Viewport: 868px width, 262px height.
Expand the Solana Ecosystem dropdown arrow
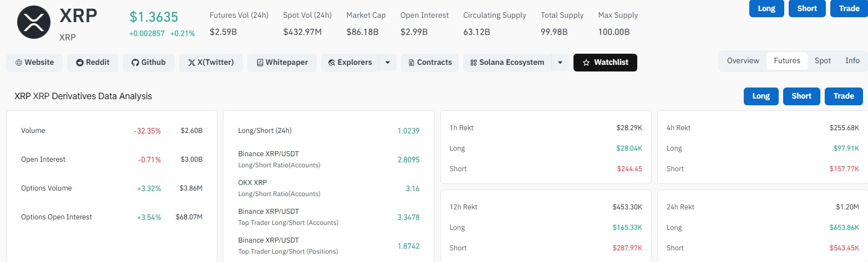pos(560,63)
